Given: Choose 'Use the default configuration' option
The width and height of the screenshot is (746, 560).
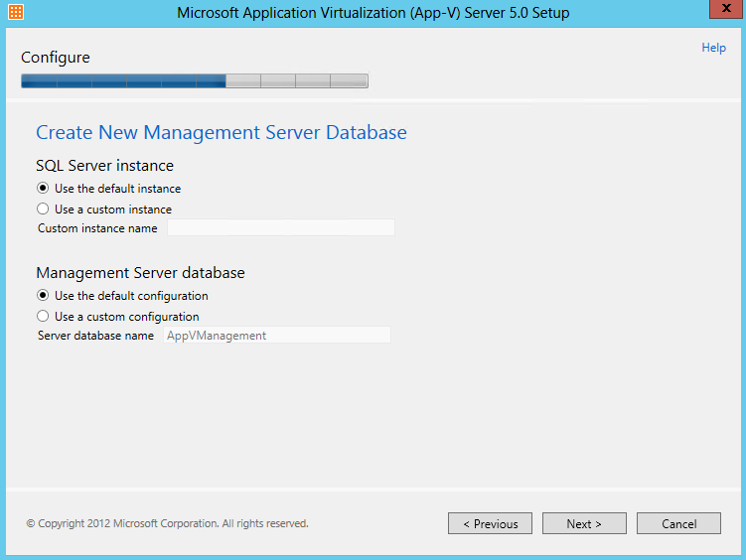Looking at the screenshot, I should pos(43,295).
